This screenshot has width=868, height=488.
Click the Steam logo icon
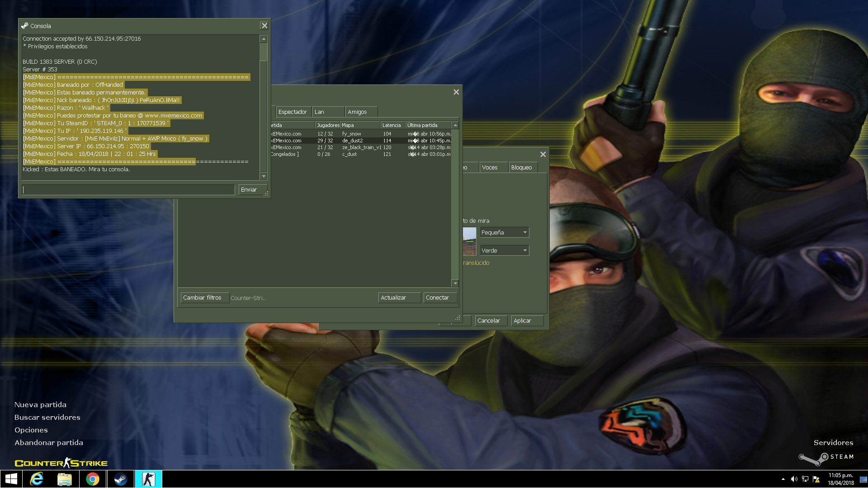click(x=813, y=459)
